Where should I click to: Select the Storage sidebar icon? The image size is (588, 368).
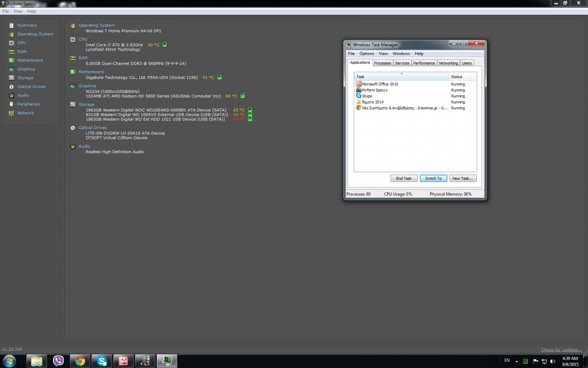pyautogui.click(x=11, y=78)
